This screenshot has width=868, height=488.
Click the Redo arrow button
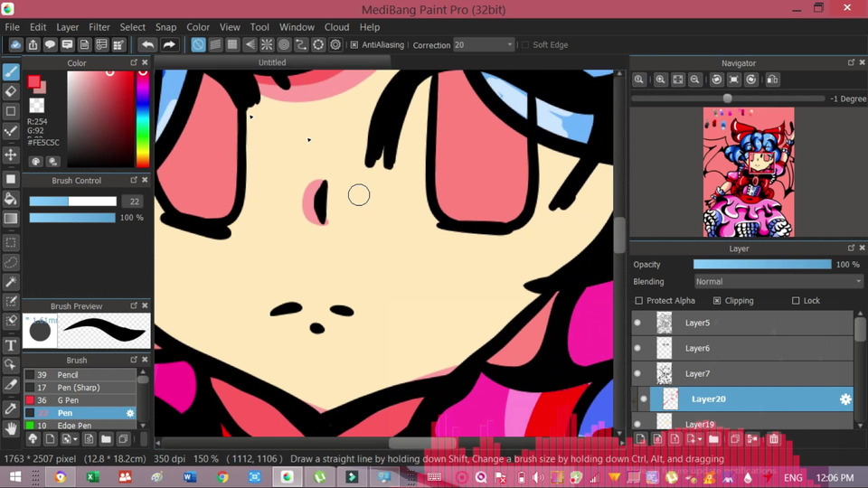click(169, 45)
